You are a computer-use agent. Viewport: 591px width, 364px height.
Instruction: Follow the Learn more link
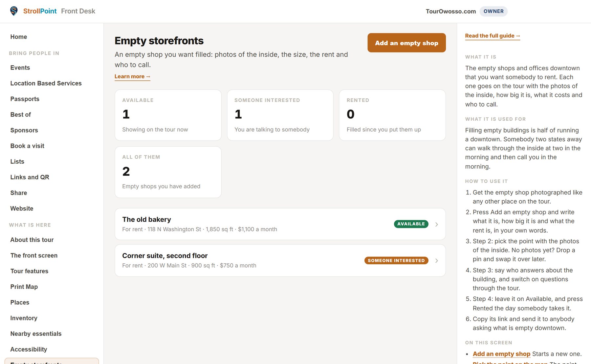[x=132, y=76]
